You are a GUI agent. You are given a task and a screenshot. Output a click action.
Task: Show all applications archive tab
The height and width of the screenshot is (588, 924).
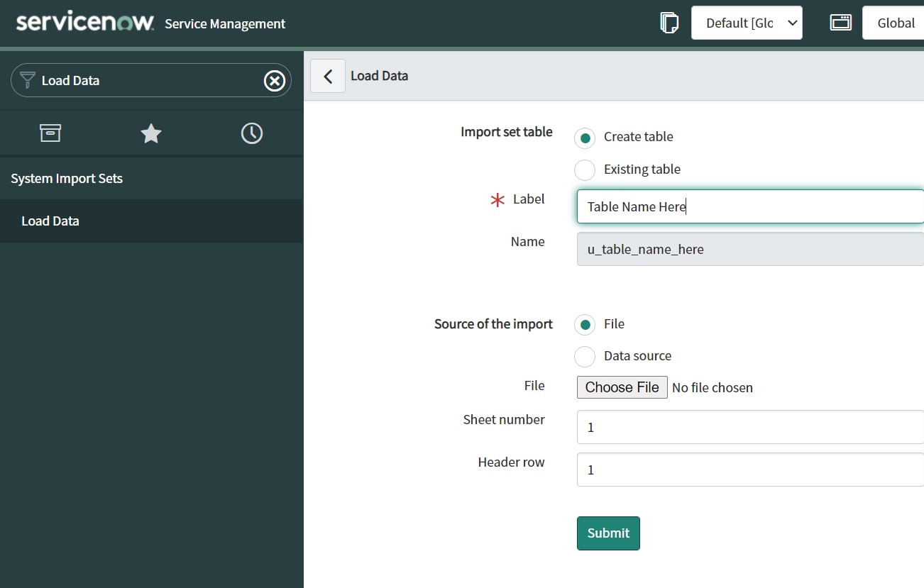tap(50, 133)
